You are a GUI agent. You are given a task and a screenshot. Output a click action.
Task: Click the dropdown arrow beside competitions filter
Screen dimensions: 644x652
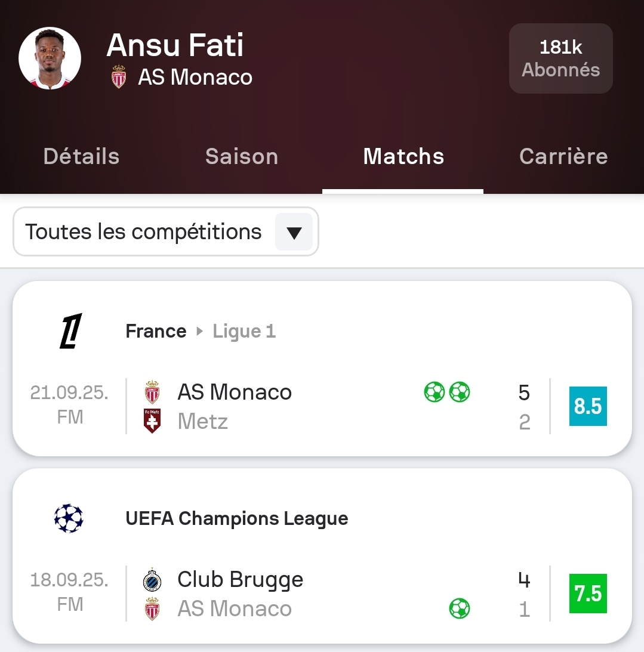294,232
